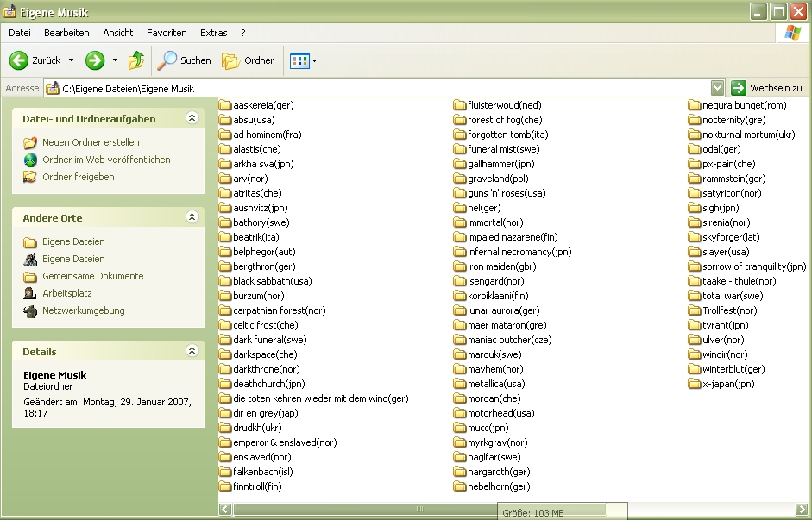This screenshot has width=812, height=520.
Task: Collapse the Andere Orte panel
Action: coord(192,217)
